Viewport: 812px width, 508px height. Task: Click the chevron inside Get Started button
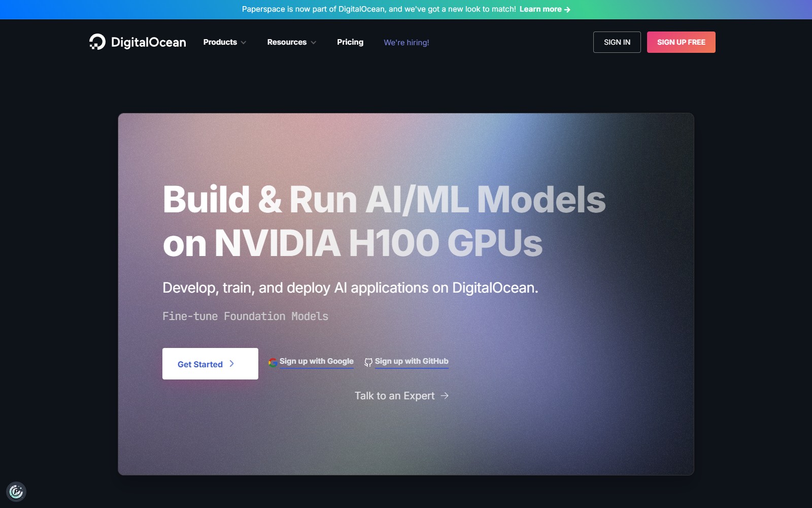click(x=232, y=364)
